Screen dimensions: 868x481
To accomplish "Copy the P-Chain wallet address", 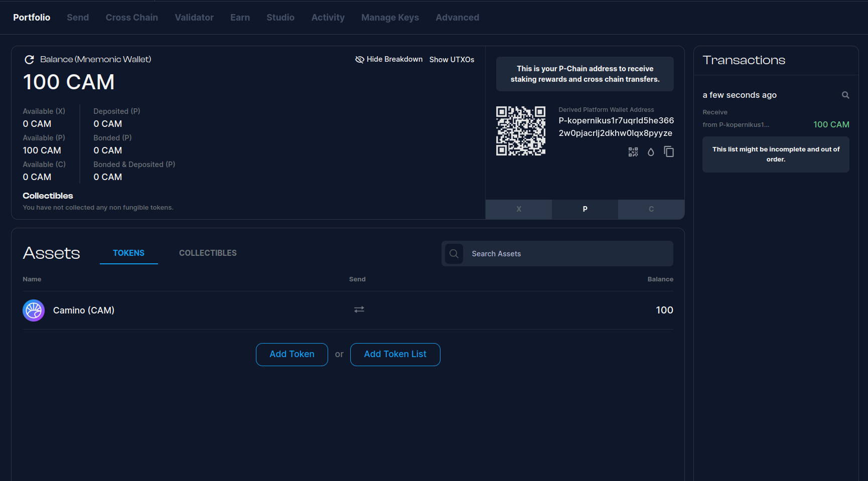I will tap(669, 151).
